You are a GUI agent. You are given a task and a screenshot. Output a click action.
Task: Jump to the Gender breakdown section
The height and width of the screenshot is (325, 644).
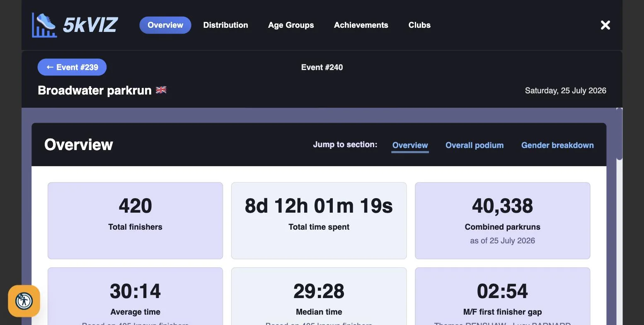coord(557,146)
